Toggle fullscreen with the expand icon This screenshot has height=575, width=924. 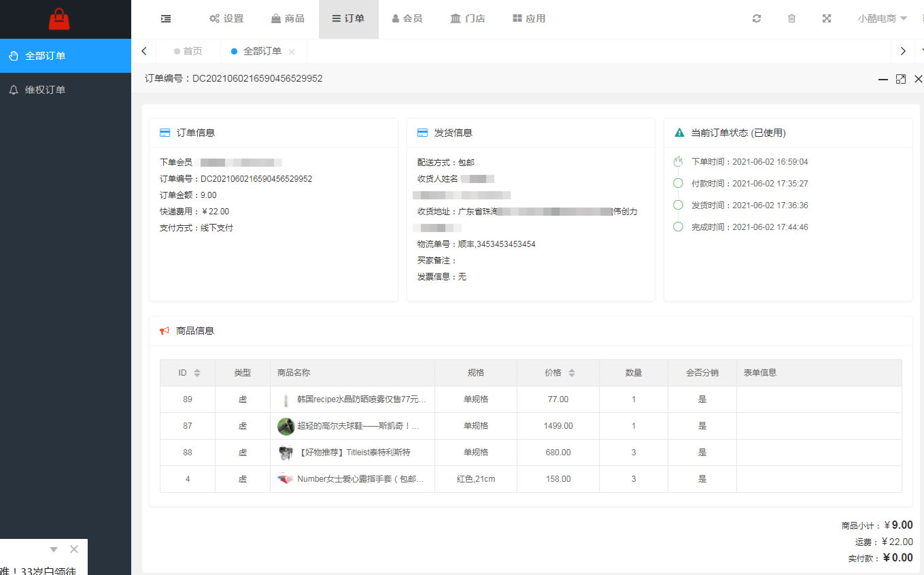click(827, 19)
